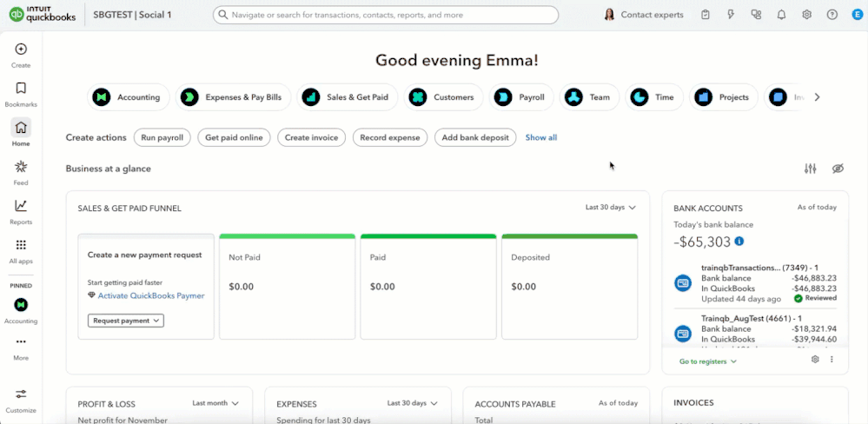Open Bank Accounts widget gear settings
The width and height of the screenshot is (868, 424).
coord(815,359)
